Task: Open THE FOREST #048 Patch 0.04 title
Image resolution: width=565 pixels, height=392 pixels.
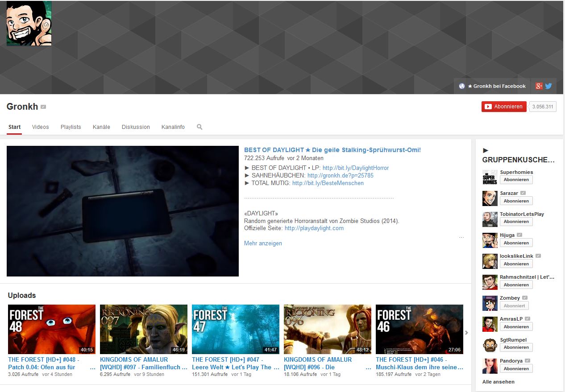Action: click(52, 363)
